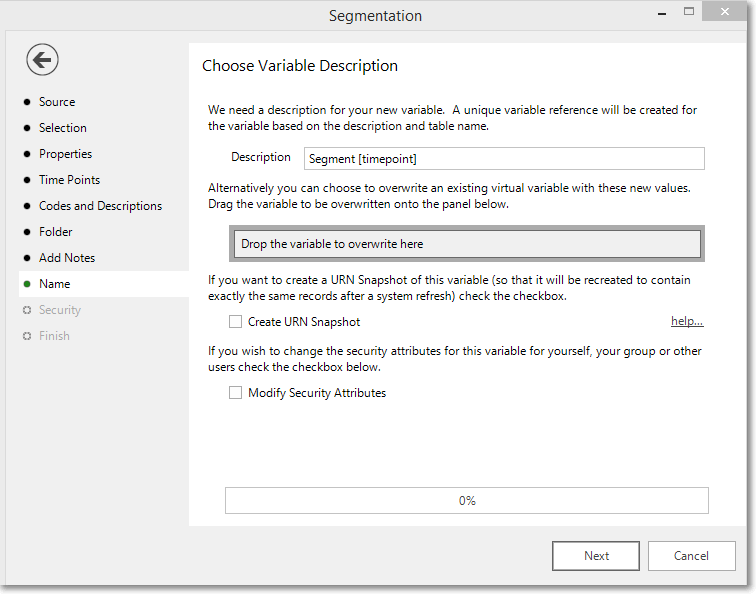Click the Next button
The image size is (756, 594).
click(x=596, y=556)
